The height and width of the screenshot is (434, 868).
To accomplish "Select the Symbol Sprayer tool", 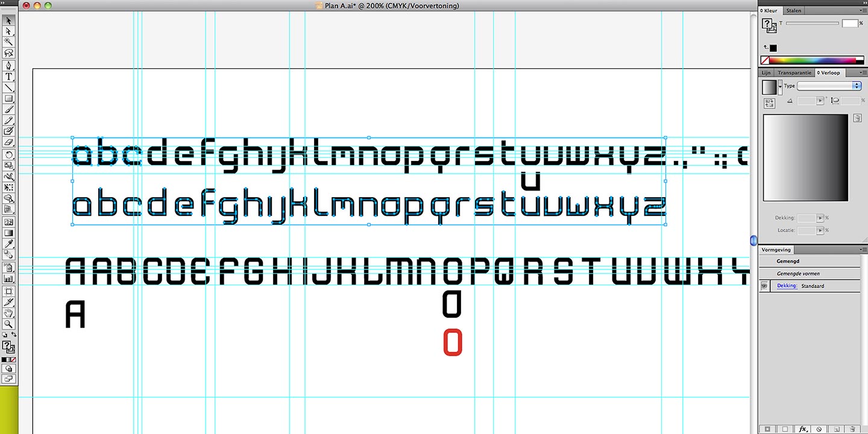I will point(9,267).
